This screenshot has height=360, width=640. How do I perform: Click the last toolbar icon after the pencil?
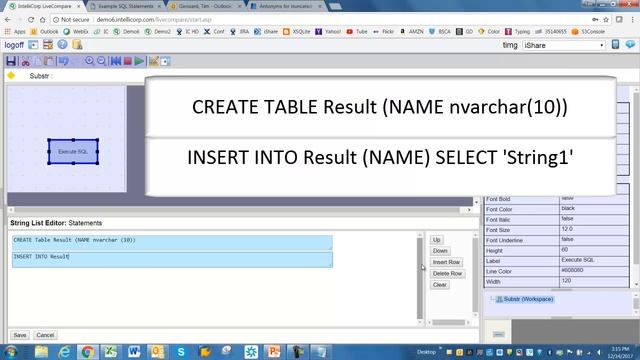click(x=165, y=61)
